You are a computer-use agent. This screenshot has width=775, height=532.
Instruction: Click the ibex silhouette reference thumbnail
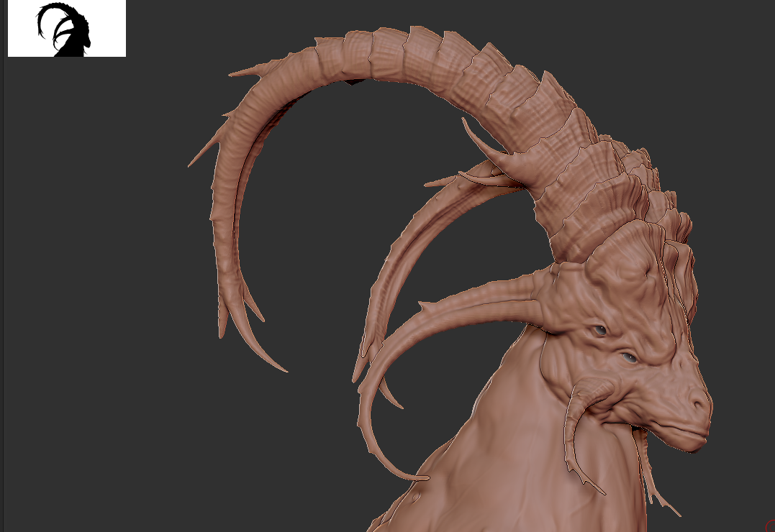point(67,28)
